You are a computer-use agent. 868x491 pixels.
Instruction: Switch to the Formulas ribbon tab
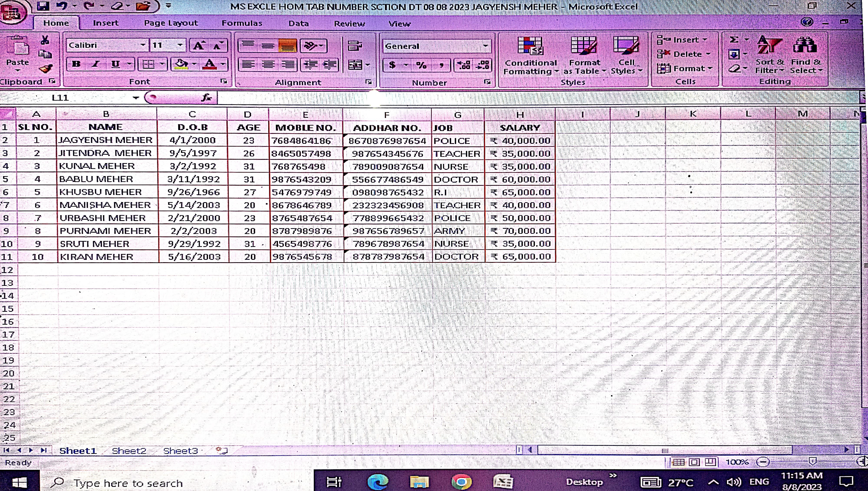[242, 23]
